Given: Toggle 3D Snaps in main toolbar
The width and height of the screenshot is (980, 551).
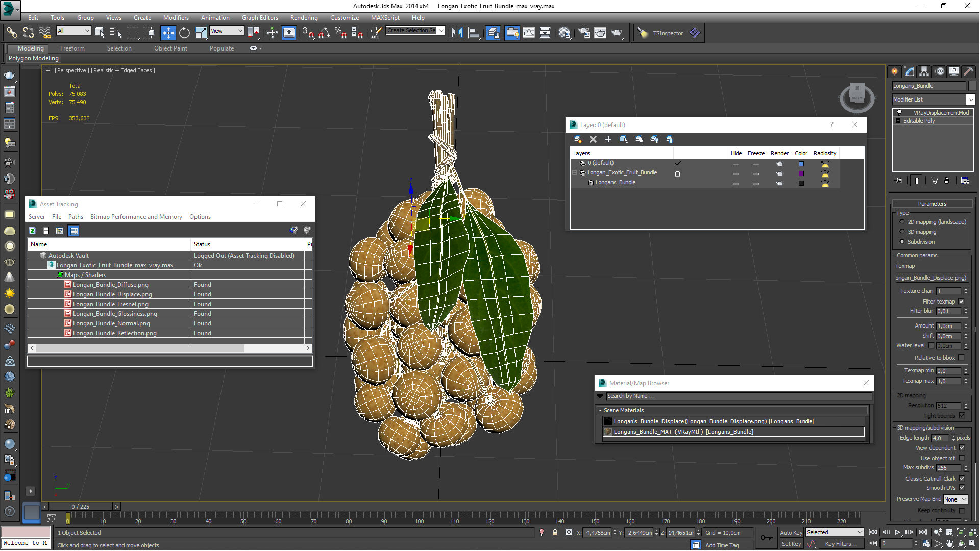Looking at the screenshot, I should point(308,33).
